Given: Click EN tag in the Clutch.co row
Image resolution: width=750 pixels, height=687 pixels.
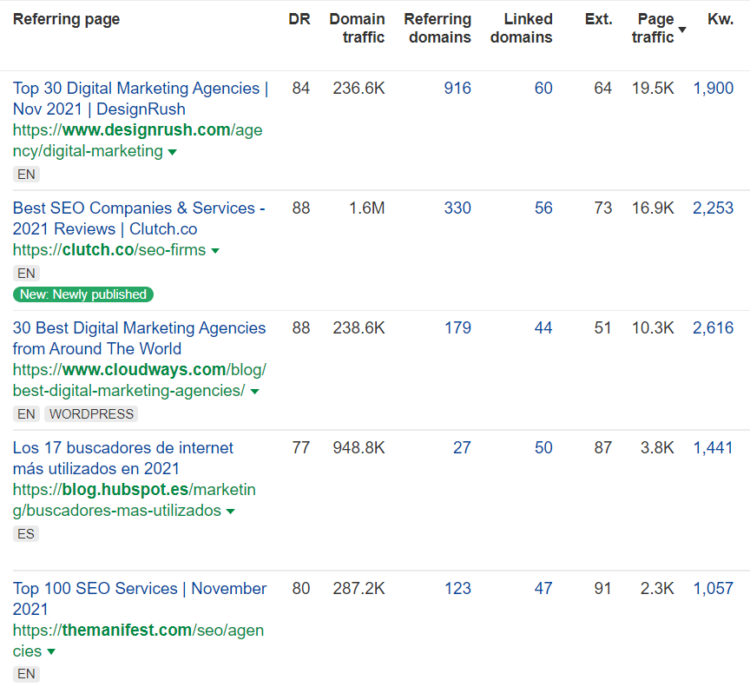Looking at the screenshot, I should 26,273.
